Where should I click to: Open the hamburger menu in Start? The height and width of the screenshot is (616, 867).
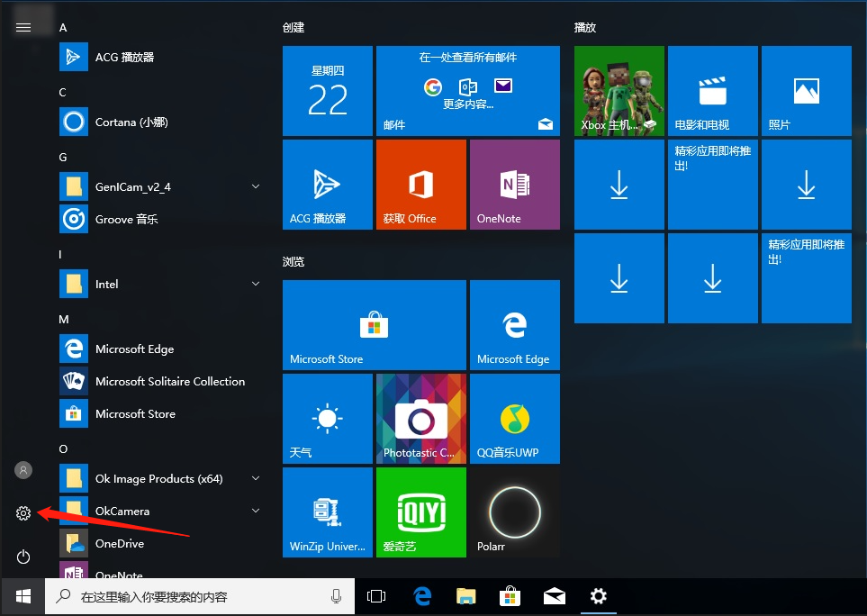pos(23,27)
